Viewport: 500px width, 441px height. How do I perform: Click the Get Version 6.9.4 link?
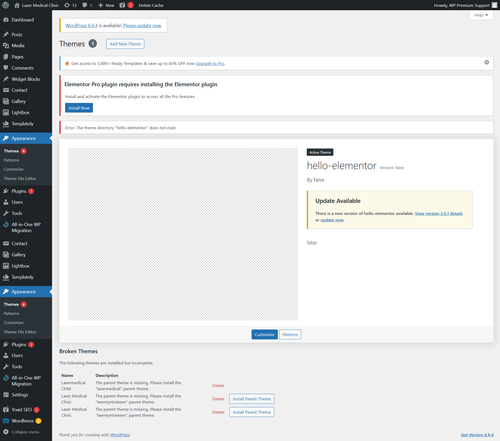click(477, 435)
